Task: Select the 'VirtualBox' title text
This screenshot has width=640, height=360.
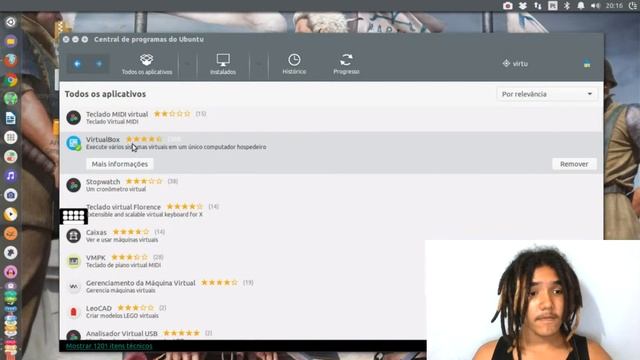Action: tap(103, 139)
